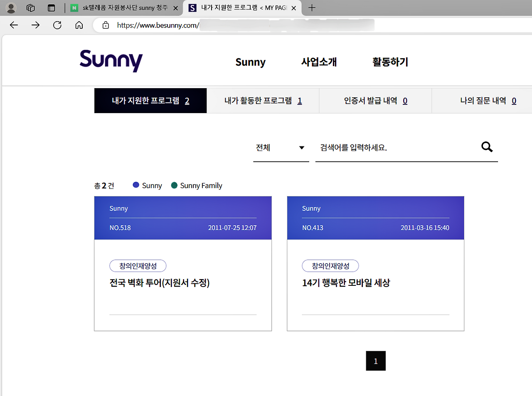The width and height of the screenshot is (532, 396).
Task: Close the 내가 지원한 프로그램 browser tab
Action: 294,8
